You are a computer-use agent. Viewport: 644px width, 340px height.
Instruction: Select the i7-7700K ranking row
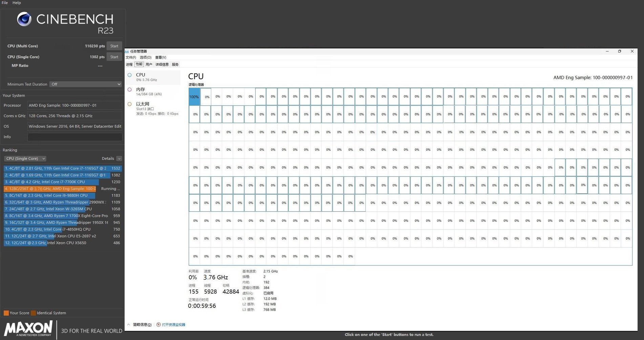click(x=62, y=182)
